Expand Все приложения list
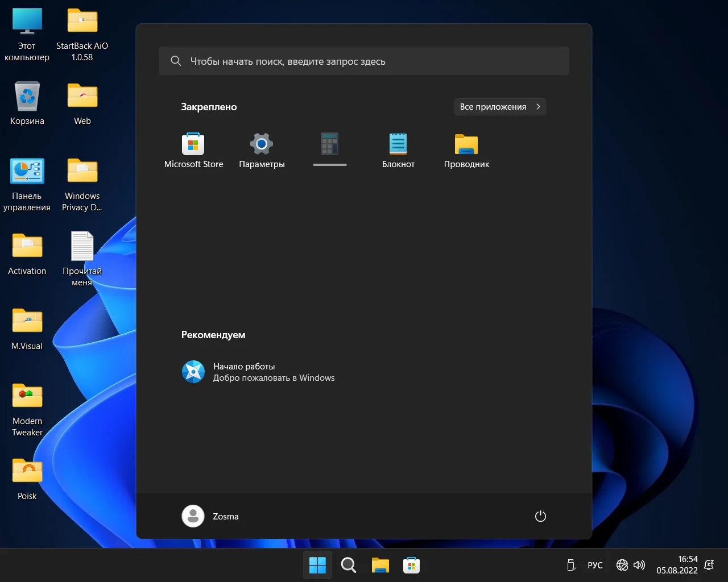728x582 pixels. coord(499,107)
